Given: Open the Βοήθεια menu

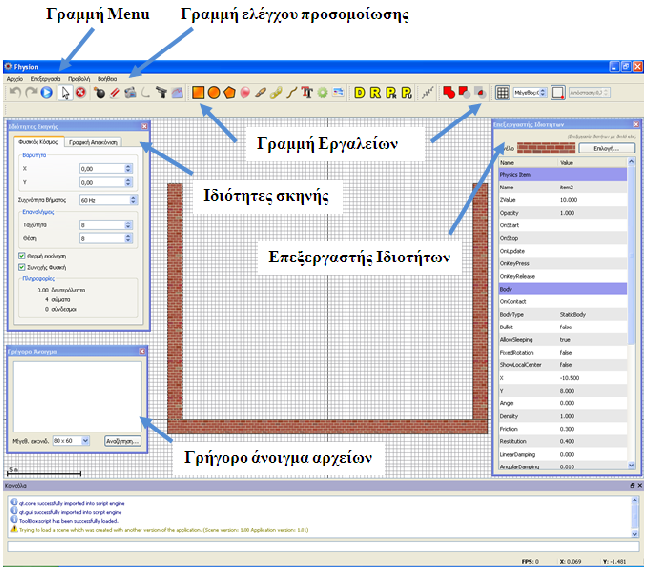Looking at the screenshot, I should [x=107, y=79].
